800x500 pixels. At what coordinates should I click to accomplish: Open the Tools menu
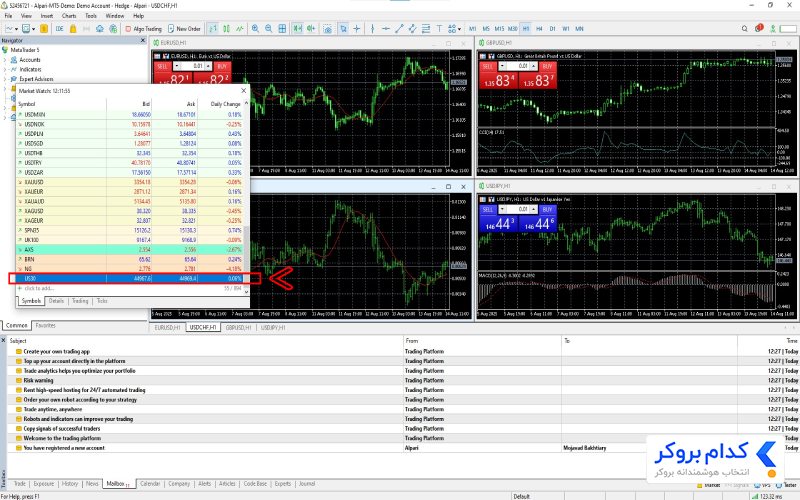click(91, 16)
